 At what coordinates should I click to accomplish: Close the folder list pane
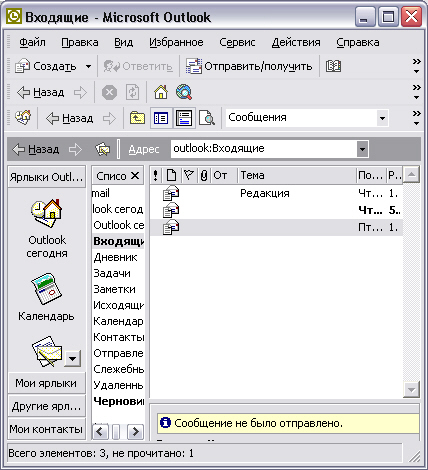pyautogui.click(x=135, y=175)
